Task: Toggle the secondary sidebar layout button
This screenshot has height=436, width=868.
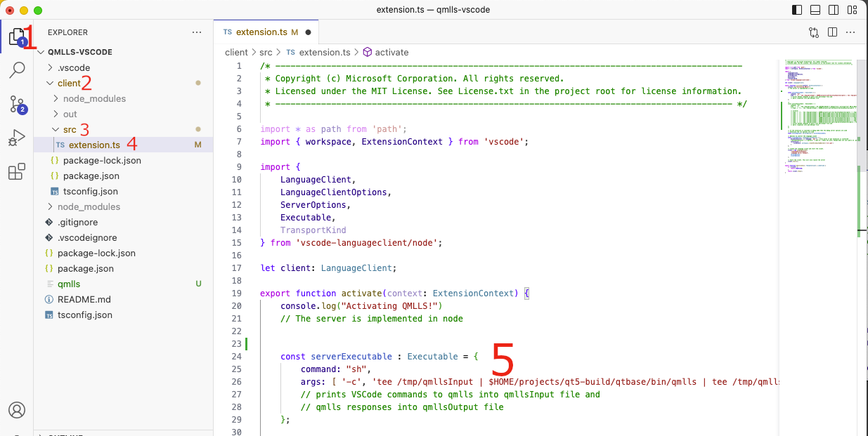Action: pyautogui.click(x=834, y=11)
